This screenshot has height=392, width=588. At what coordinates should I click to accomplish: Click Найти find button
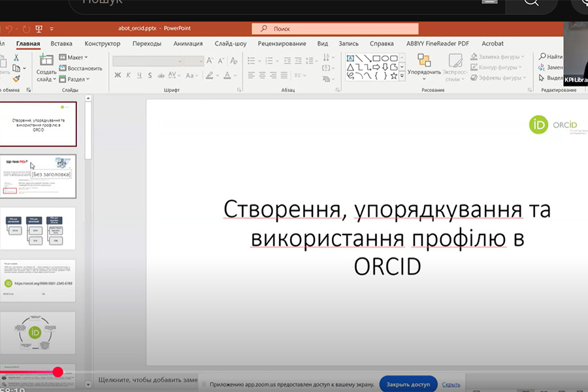click(551, 57)
